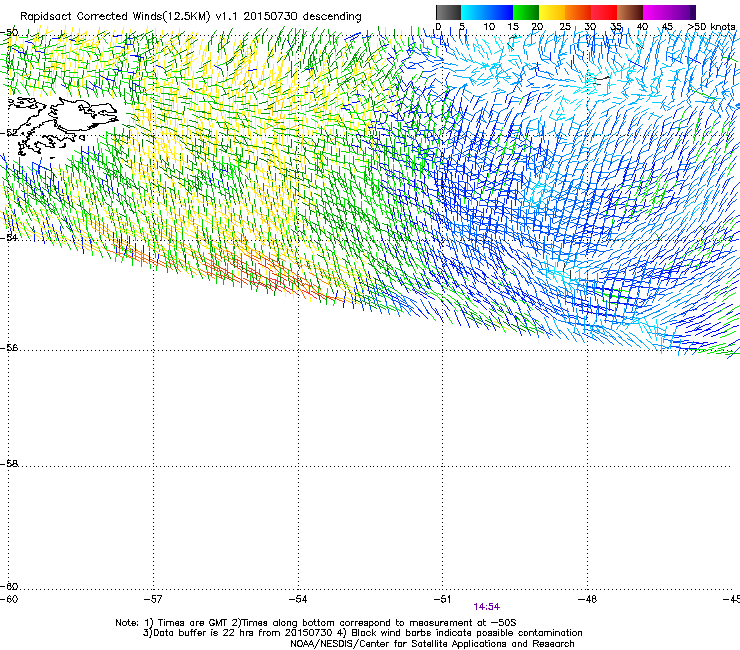Click the brown 35-40 knots legend segment
740x650 pixels.
[x=630, y=12]
